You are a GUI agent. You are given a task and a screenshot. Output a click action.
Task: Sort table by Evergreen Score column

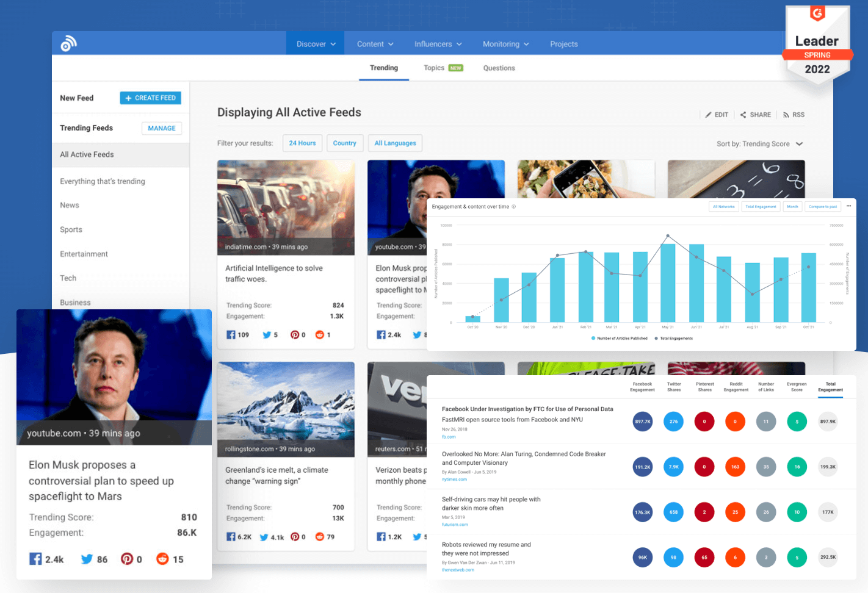797,387
